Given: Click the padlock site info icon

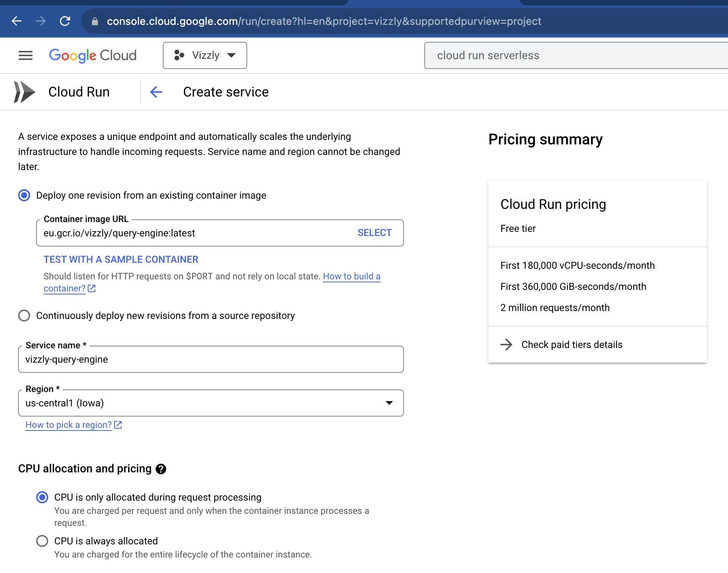Looking at the screenshot, I should [95, 21].
